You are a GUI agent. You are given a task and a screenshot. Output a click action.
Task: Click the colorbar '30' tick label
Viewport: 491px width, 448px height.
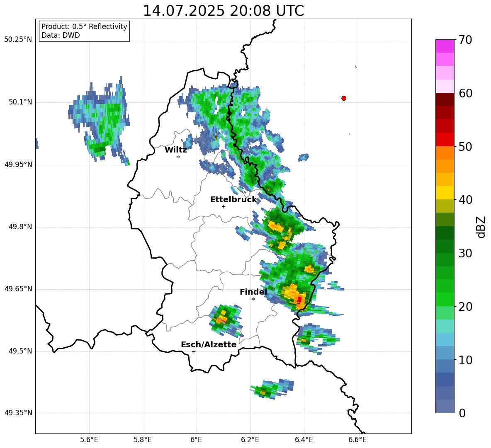coord(465,253)
